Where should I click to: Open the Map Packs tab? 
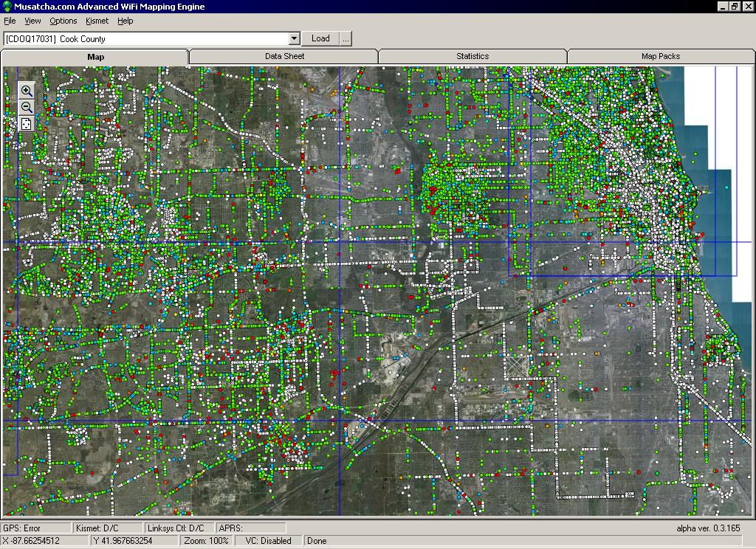[x=661, y=56]
